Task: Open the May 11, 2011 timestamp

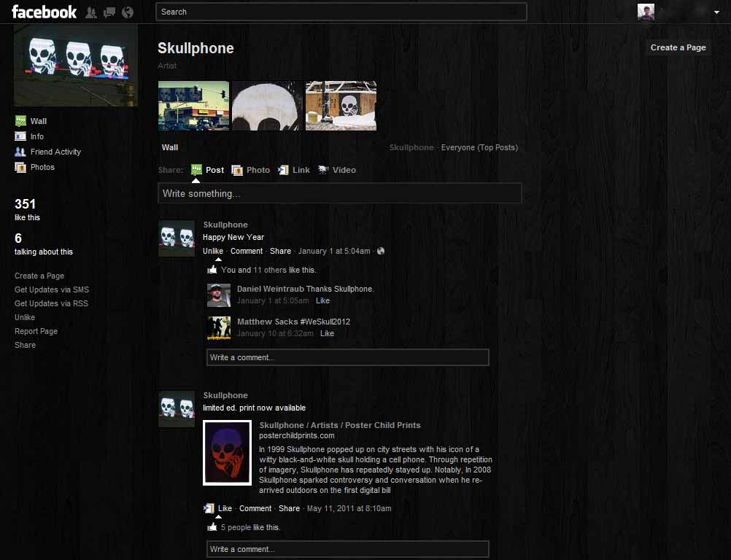Action: point(349,509)
